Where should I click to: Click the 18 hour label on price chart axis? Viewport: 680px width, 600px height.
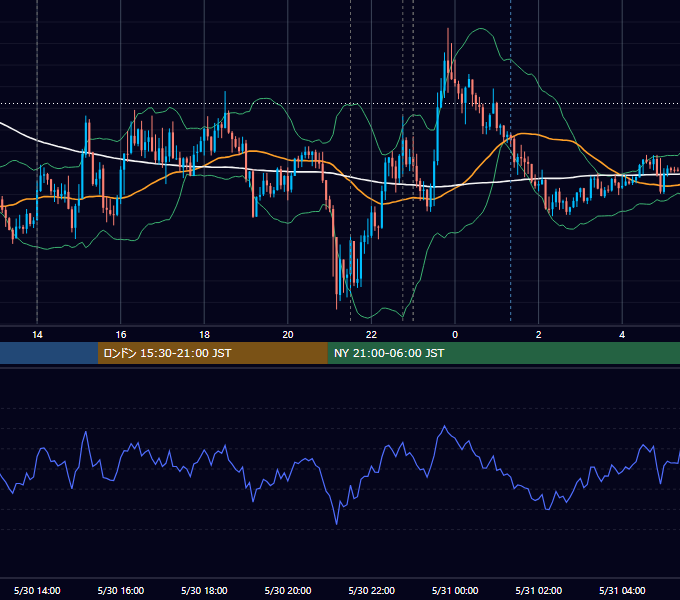click(x=204, y=335)
